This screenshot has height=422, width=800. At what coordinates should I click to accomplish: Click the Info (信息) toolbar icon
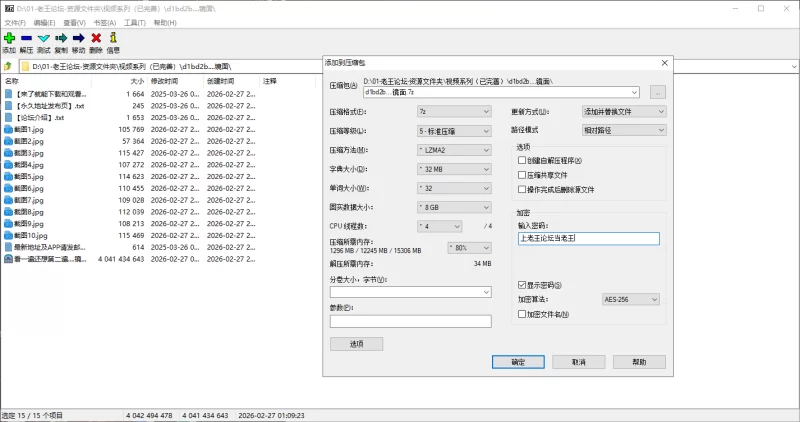tap(113, 37)
